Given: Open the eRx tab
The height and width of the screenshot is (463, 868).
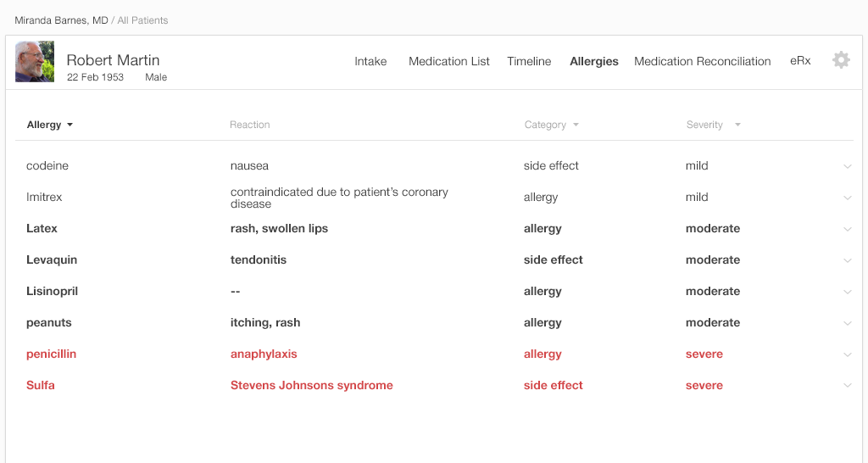Looking at the screenshot, I should (x=800, y=61).
